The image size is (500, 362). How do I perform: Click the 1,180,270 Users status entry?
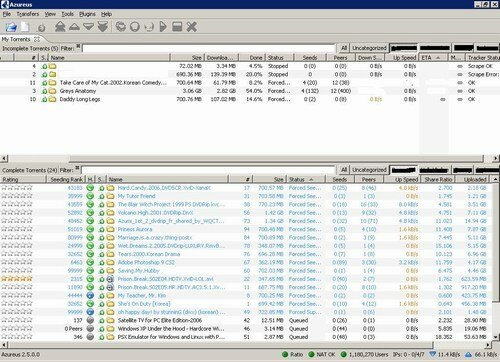click(365, 354)
